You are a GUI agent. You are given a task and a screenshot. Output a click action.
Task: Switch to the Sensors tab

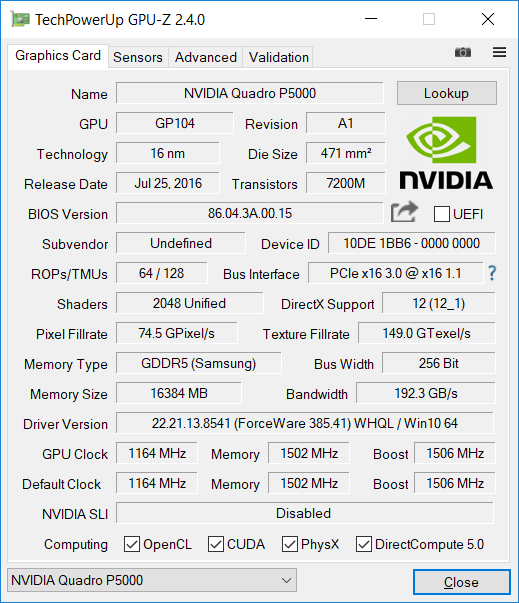tap(138, 57)
